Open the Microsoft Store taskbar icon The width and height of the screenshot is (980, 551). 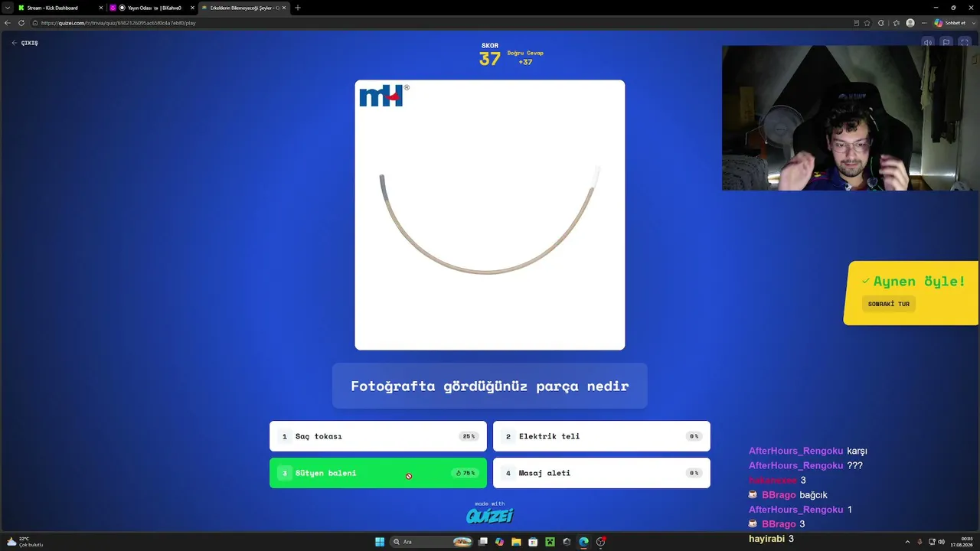(x=533, y=542)
